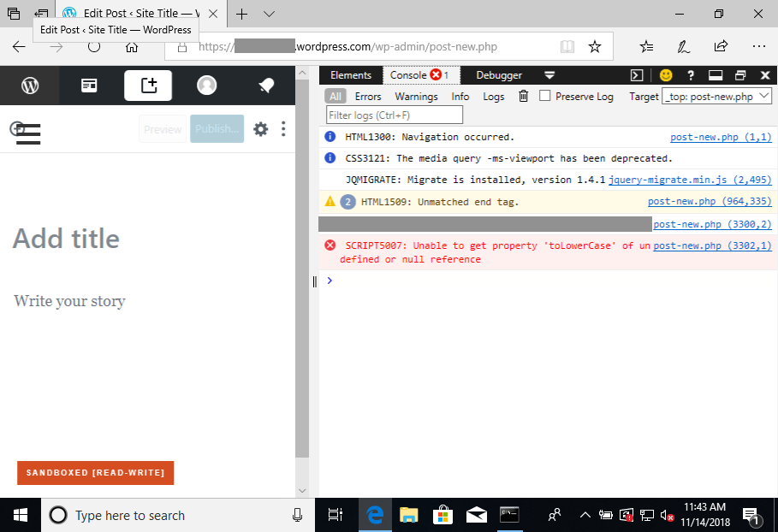This screenshot has height=532, width=778.
Task: Enable the Preserve Log checkbox
Action: tap(545, 96)
